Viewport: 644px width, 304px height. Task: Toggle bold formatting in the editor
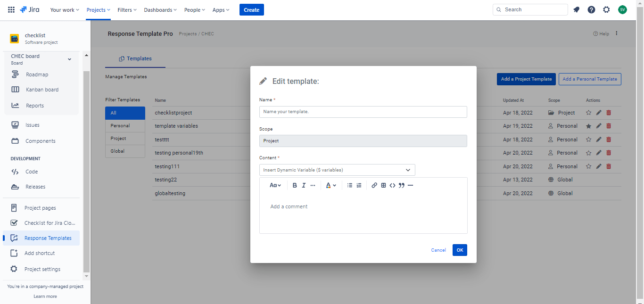click(295, 185)
